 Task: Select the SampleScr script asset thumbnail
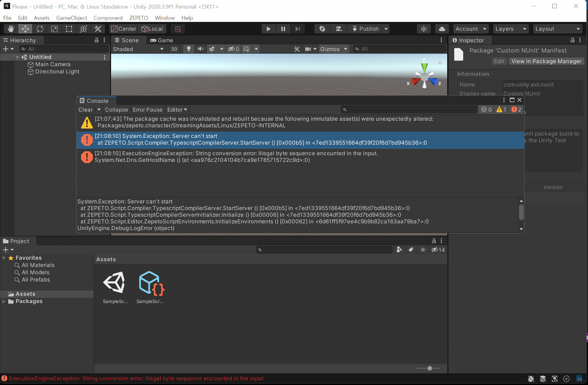click(x=150, y=283)
